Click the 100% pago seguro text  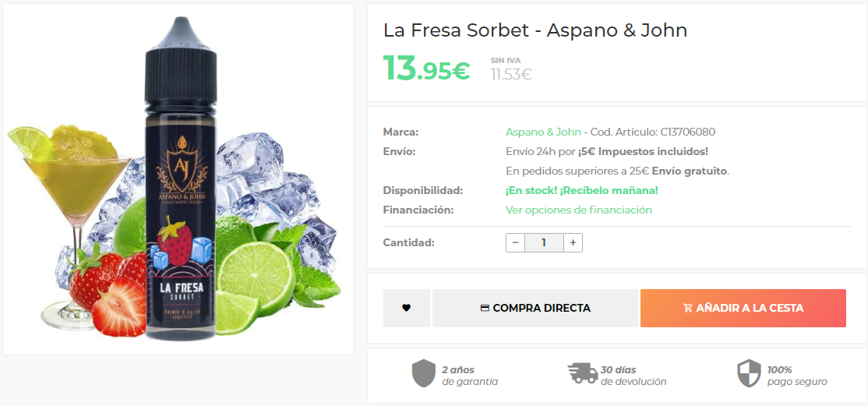pyautogui.click(x=796, y=376)
